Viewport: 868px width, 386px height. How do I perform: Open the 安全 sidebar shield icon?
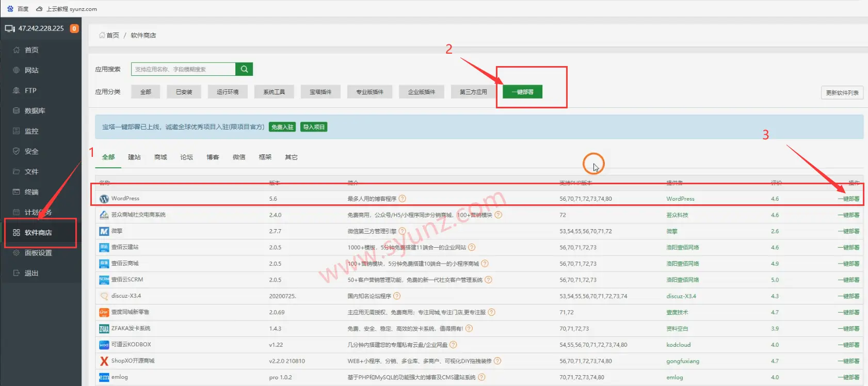coord(17,151)
